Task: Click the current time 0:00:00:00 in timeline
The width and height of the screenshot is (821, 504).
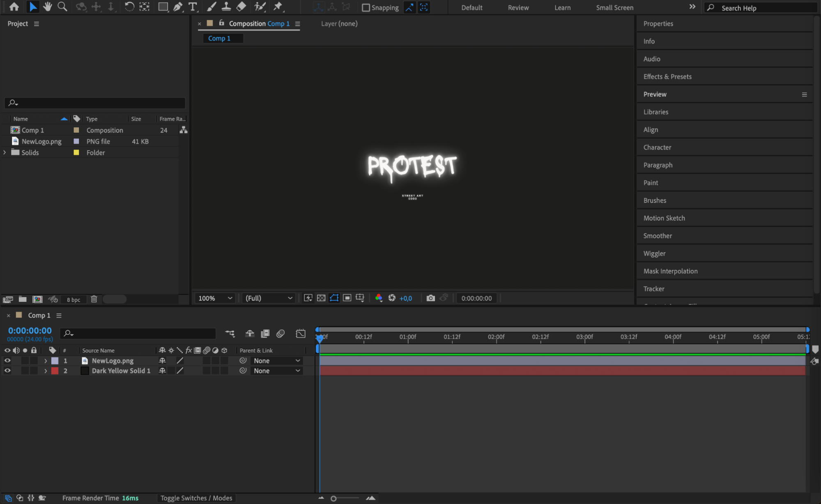Action: pos(30,330)
